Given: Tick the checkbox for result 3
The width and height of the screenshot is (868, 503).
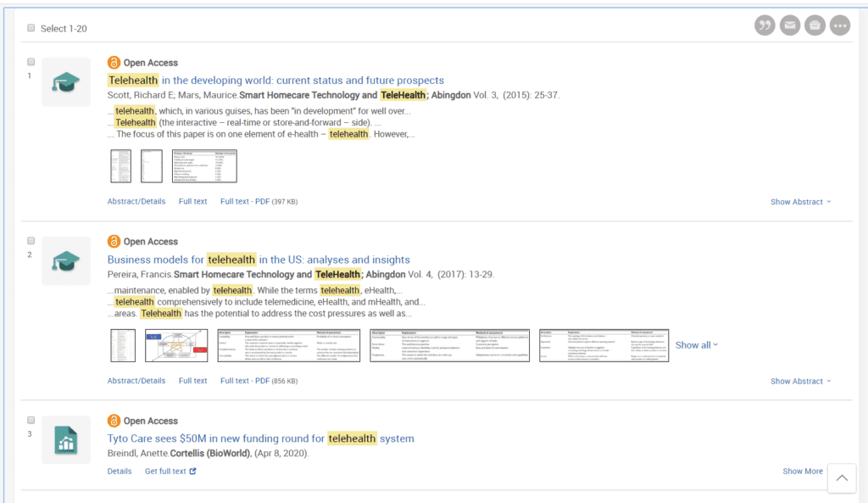Looking at the screenshot, I should 31,420.
